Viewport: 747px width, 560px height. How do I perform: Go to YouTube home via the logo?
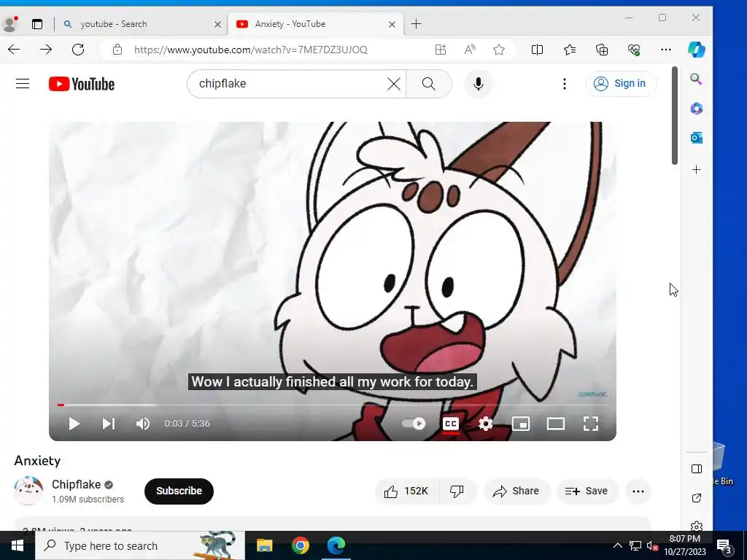click(82, 84)
